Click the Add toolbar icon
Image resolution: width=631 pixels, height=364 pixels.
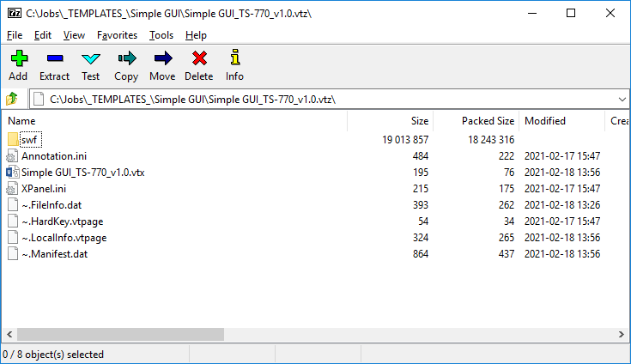point(18,59)
